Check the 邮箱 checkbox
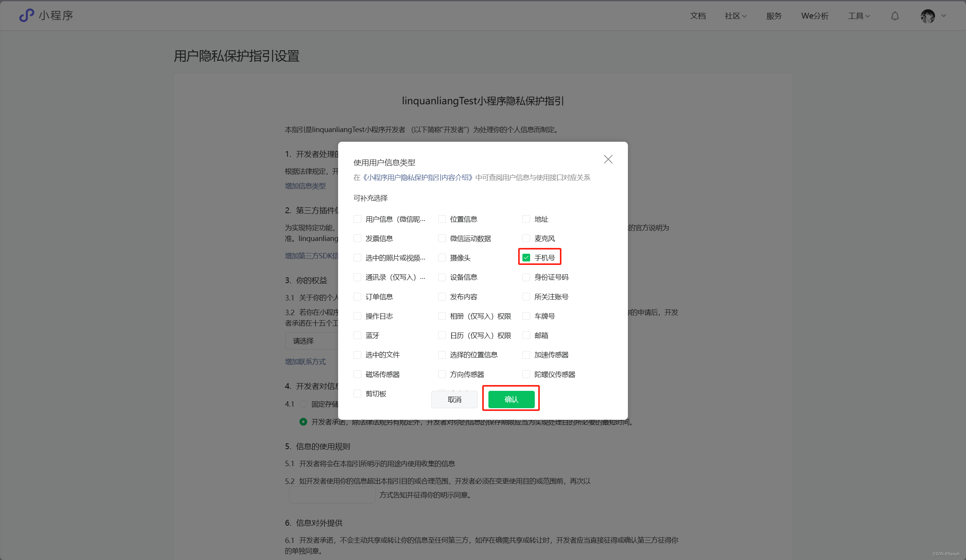The width and height of the screenshot is (966, 560). point(526,335)
